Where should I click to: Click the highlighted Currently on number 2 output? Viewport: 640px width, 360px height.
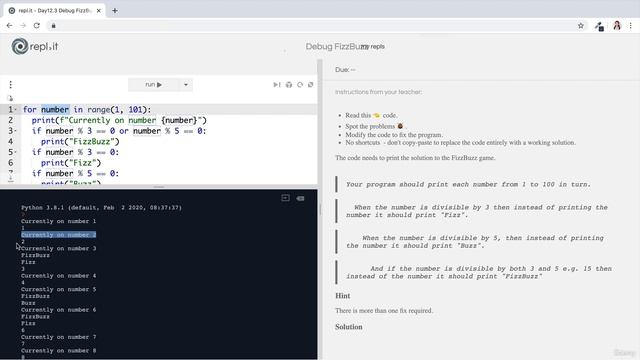pyautogui.click(x=58, y=235)
